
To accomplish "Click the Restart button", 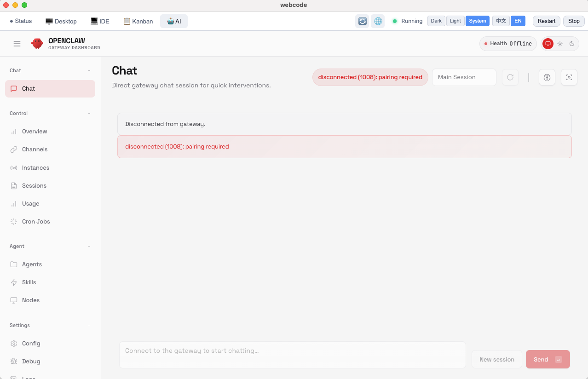I will [x=547, y=21].
